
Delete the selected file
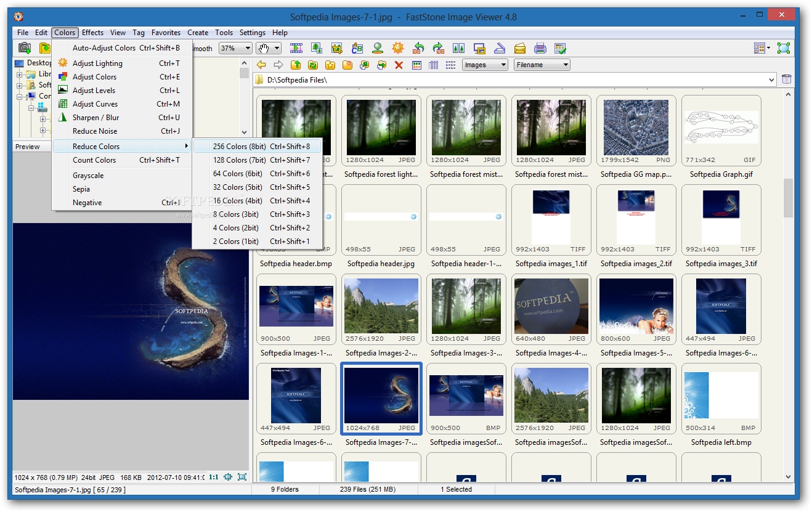399,65
